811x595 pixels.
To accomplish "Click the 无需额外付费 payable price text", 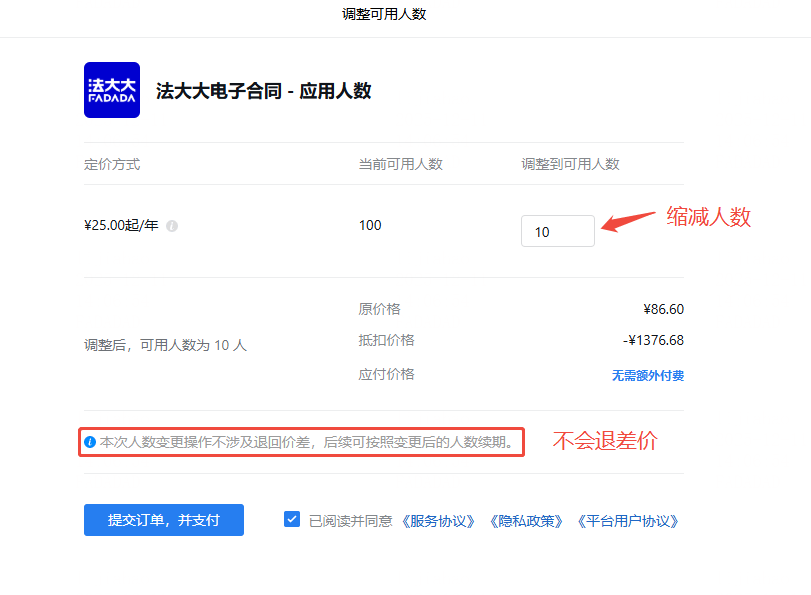I will 648,376.
